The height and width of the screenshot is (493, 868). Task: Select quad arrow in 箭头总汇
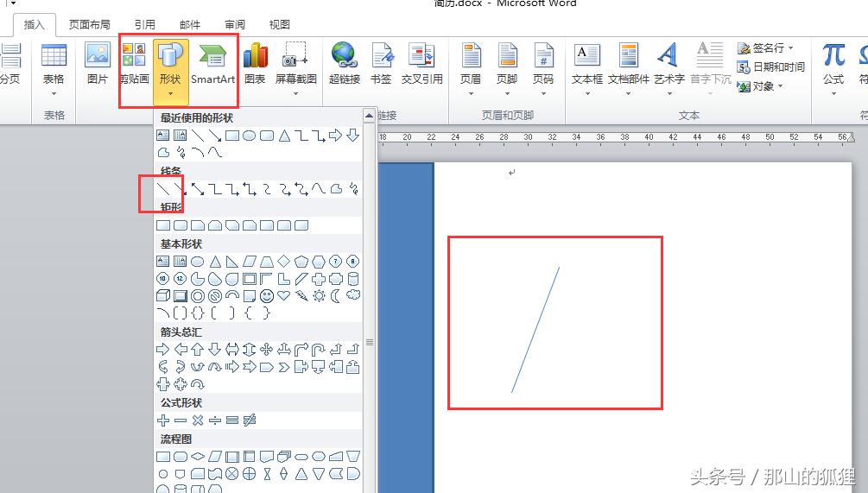tap(267, 349)
